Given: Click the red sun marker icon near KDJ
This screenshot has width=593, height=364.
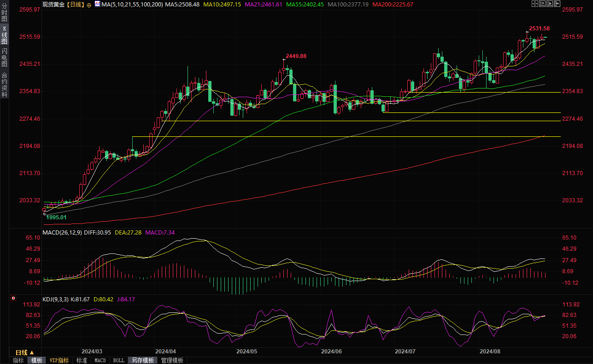Looking at the screenshot, I should [x=12, y=299].
